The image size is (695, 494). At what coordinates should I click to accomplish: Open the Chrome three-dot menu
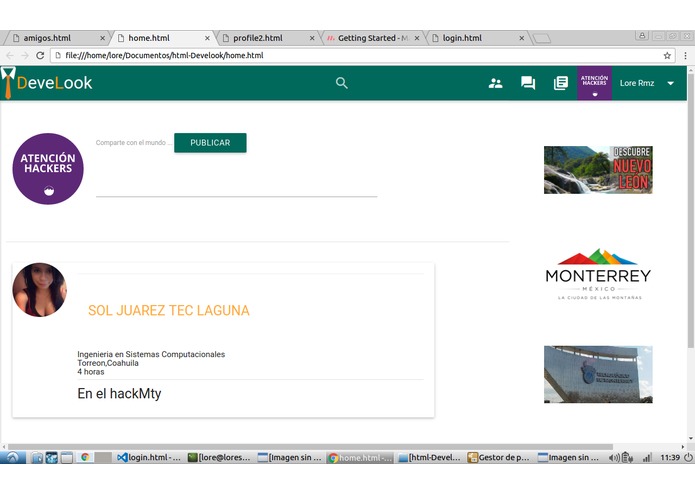click(685, 55)
